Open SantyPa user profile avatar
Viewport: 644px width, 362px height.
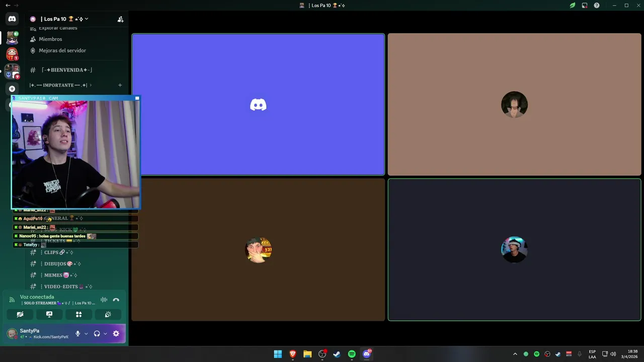pos(12,333)
